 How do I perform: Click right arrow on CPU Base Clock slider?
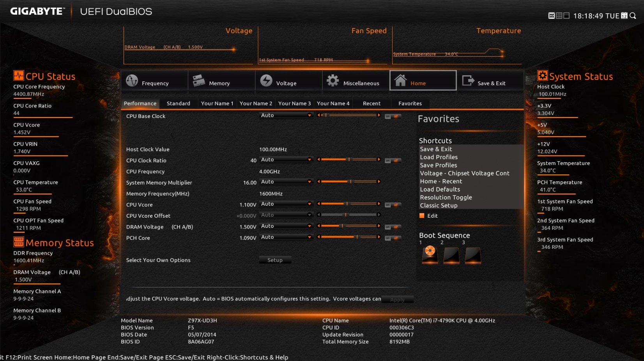coord(379,115)
